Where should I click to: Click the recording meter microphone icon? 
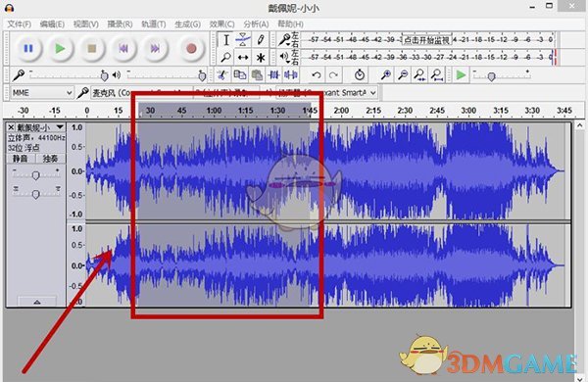pyautogui.click(x=285, y=39)
